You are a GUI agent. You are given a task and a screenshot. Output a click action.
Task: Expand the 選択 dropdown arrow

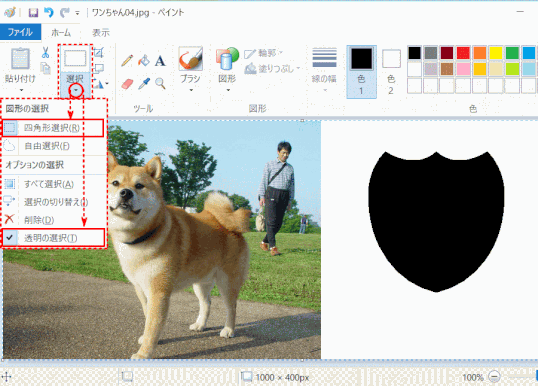coord(76,90)
